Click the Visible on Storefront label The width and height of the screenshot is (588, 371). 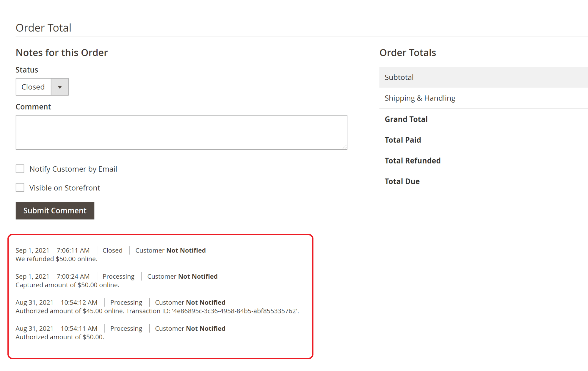[65, 188]
